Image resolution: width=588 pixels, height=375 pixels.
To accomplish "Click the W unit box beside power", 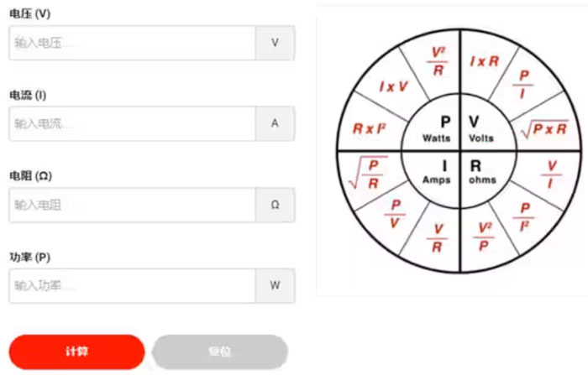I will tap(275, 286).
